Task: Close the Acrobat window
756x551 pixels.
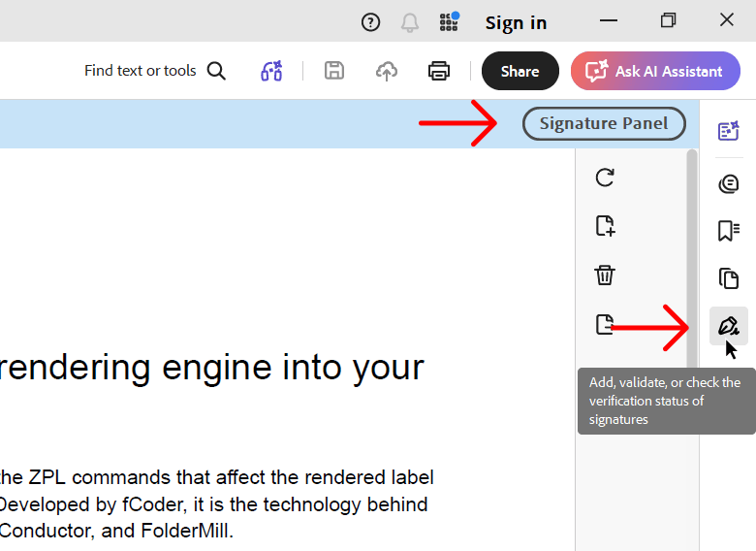Action: (727, 19)
